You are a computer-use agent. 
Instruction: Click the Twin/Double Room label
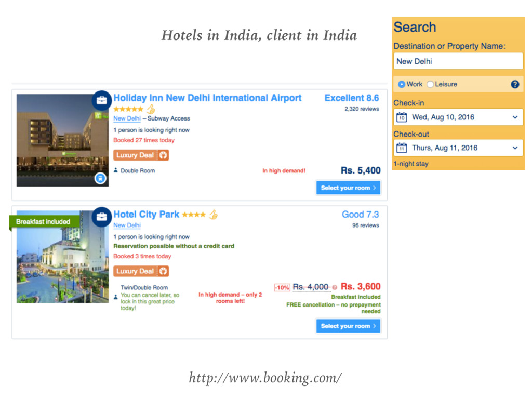tap(144, 288)
